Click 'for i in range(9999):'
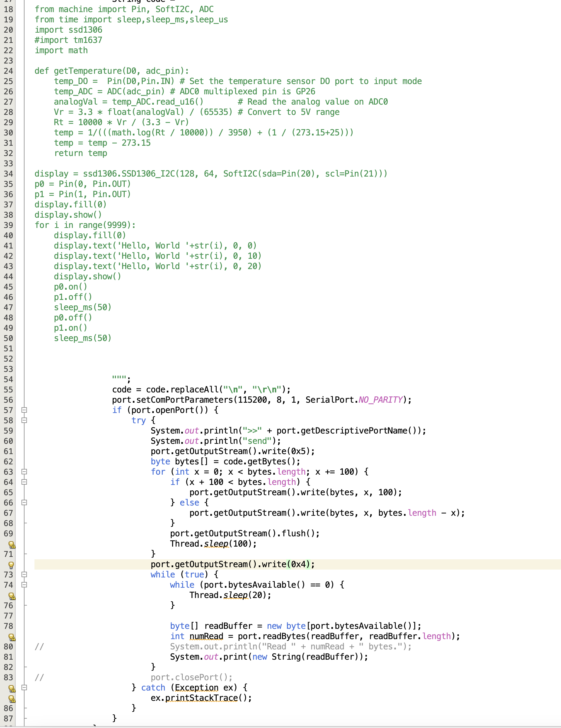The image size is (561, 728). click(85, 225)
